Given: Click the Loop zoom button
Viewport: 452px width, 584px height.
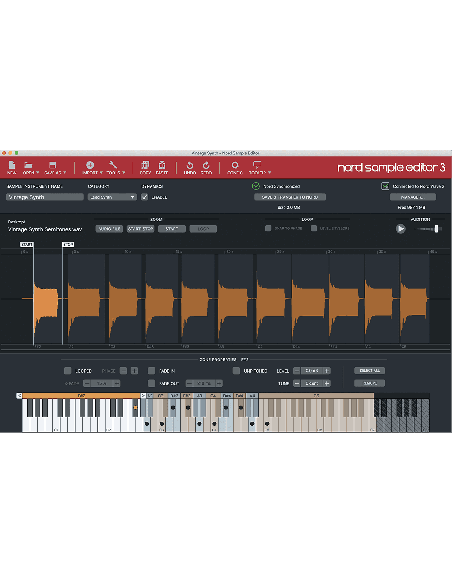Looking at the screenshot, I should click(x=203, y=229).
